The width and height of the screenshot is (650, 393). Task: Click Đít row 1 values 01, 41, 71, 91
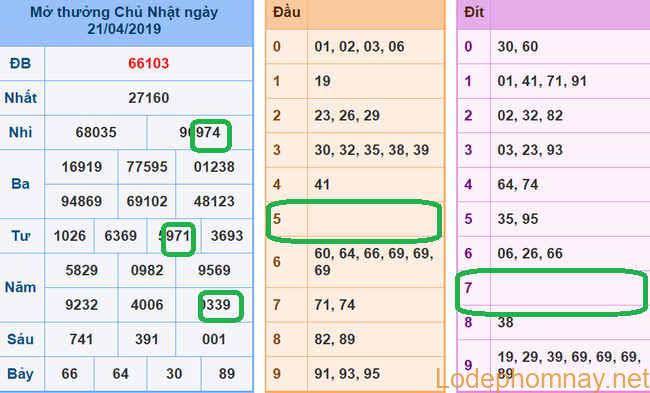(x=542, y=81)
